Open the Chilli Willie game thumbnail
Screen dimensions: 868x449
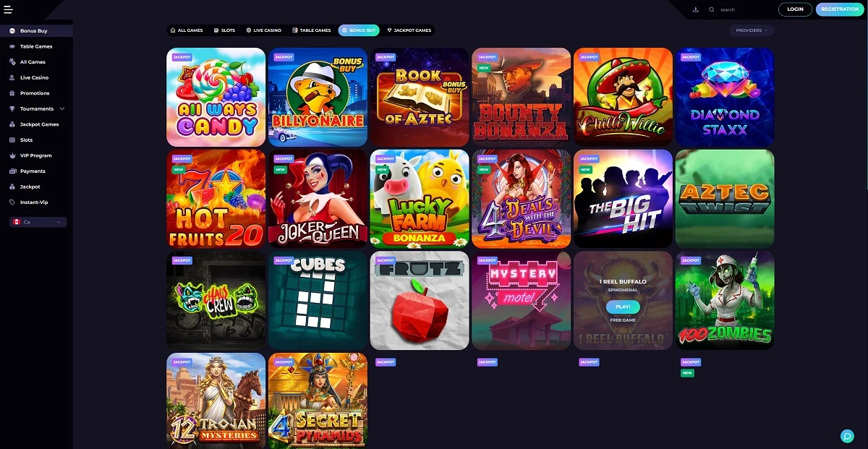click(624, 97)
